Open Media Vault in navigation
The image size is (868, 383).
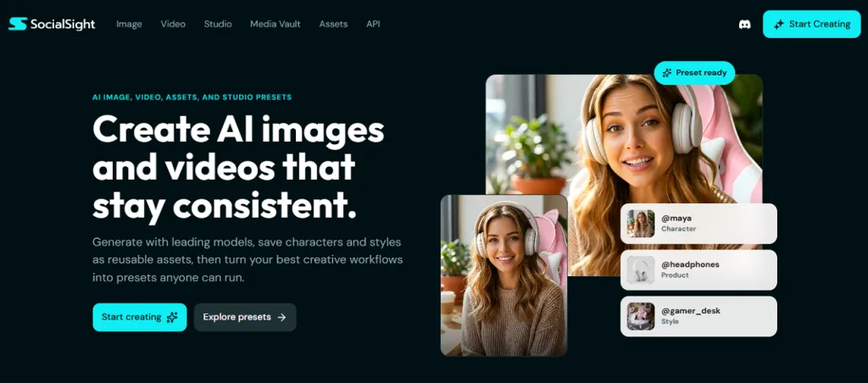tap(275, 24)
